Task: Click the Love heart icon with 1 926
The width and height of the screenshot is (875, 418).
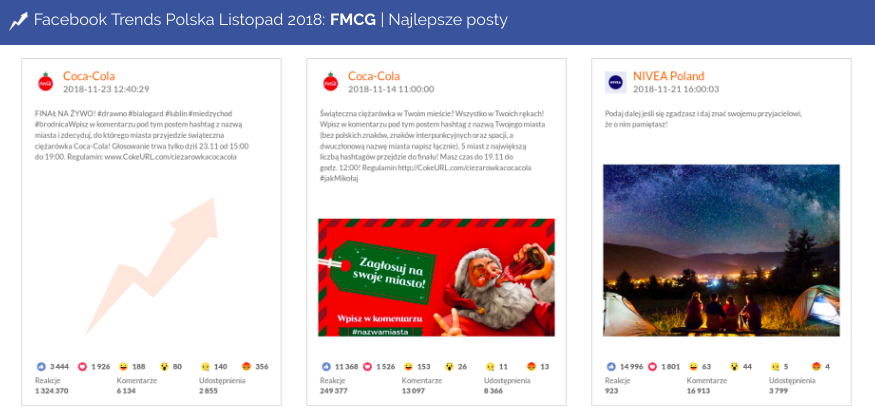Action: (x=83, y=367)
